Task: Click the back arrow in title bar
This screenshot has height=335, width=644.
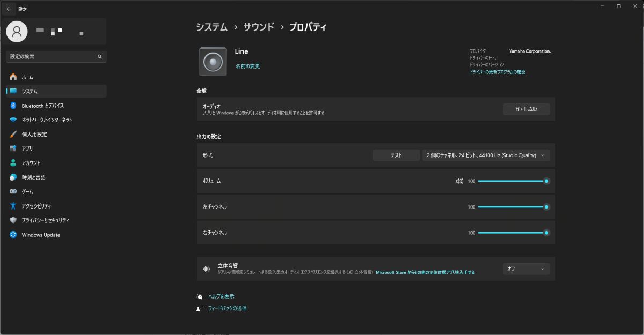Action: (9, 9)
